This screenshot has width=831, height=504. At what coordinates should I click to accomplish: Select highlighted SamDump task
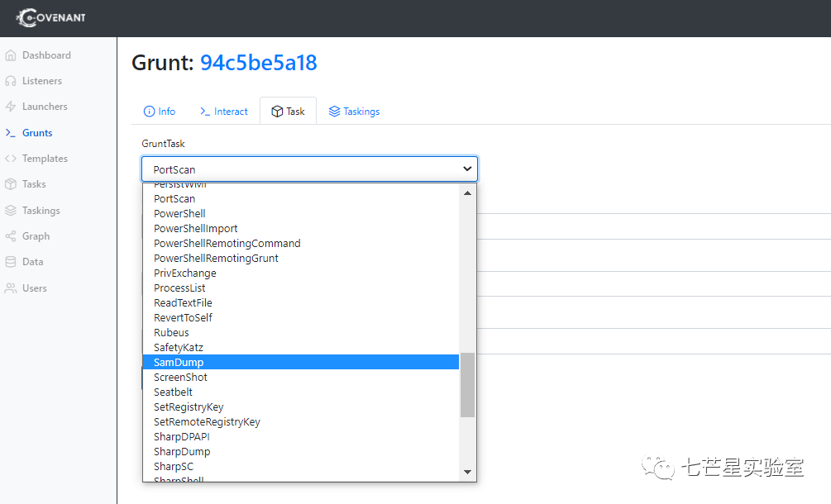pos(300,362)
